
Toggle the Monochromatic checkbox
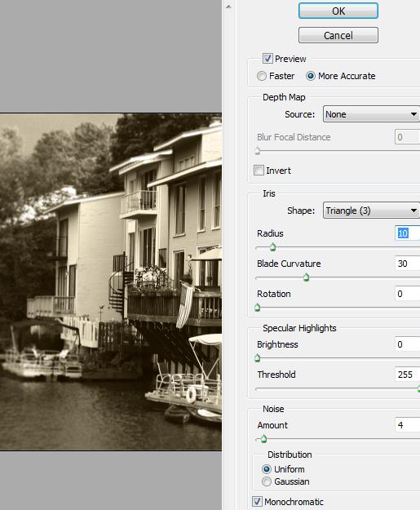(x=257, y=502)
